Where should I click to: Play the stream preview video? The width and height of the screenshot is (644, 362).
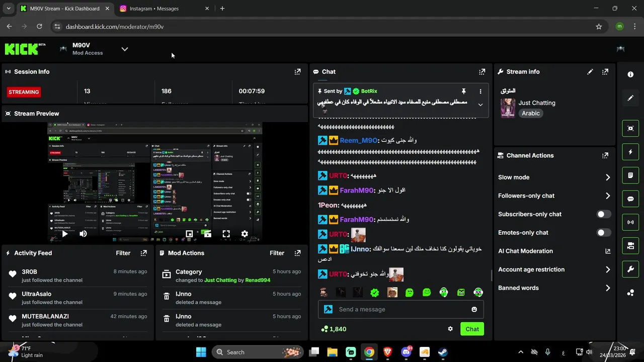[x=65, y=234]
